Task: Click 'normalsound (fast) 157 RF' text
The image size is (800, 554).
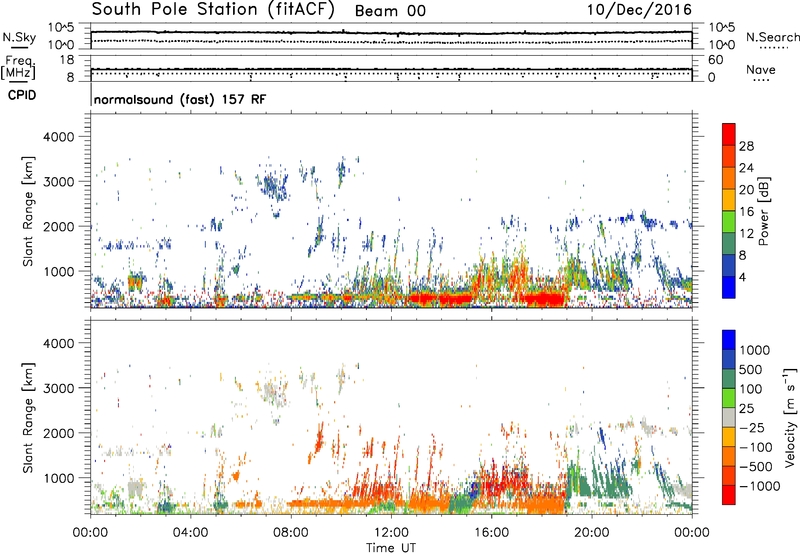Action: [x=180, y=99]
